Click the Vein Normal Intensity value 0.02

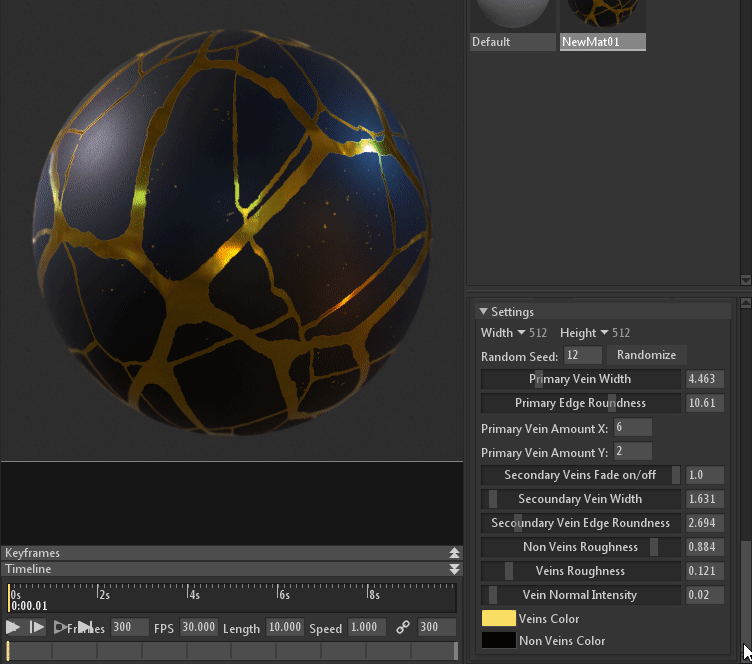(x=705, y=595)
